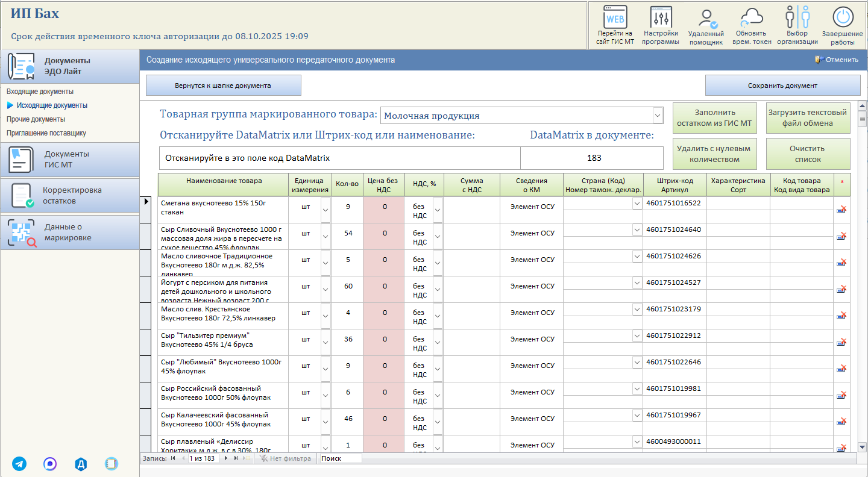Image resolution: width=868 pixels, height=477 pixels.
Task: Delete the Сметана вкуснотеево row via red-cross icon
Action: (x=841, y=210)
